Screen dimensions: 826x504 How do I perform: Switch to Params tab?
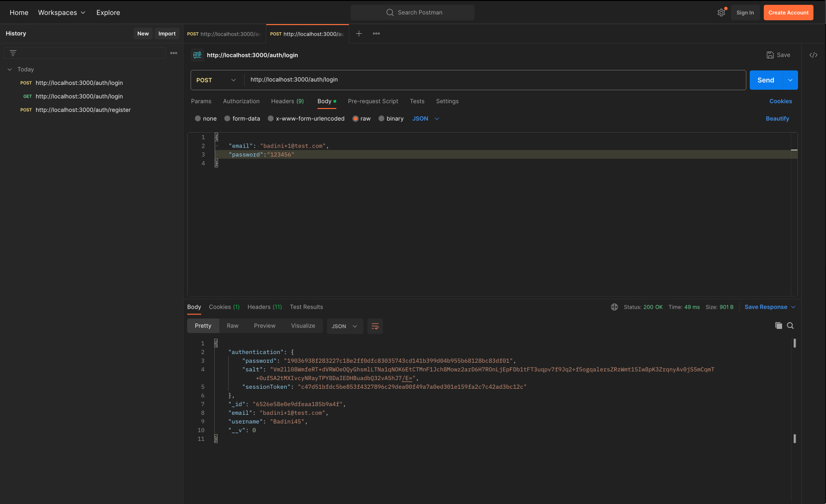coord(201,101)
